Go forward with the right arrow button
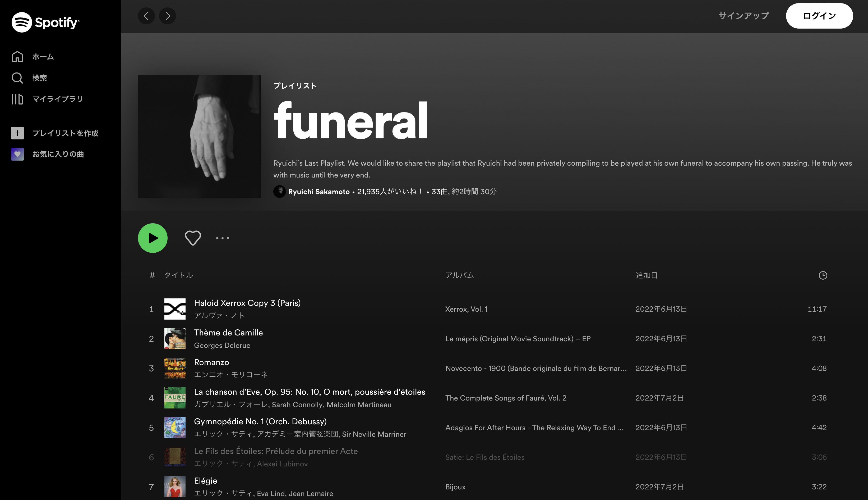 168,16
